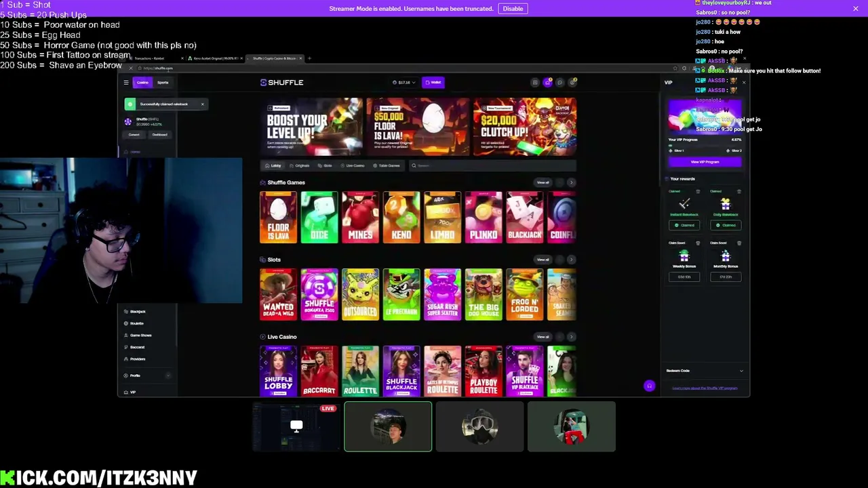View all Live Casino games

(x=542, y=337)
